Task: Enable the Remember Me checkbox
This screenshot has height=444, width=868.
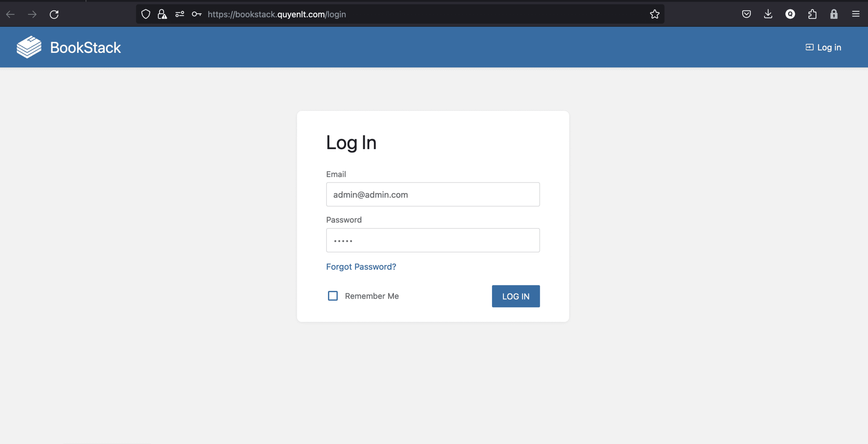Action: tap(333, 296)
